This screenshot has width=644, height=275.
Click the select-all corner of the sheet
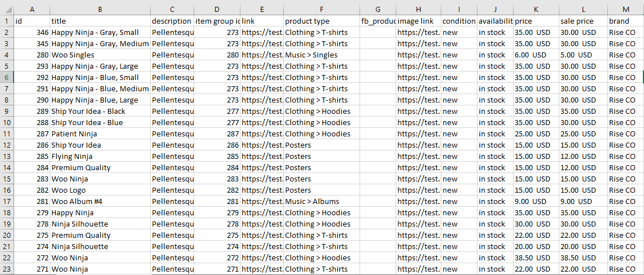pos(6,9)
